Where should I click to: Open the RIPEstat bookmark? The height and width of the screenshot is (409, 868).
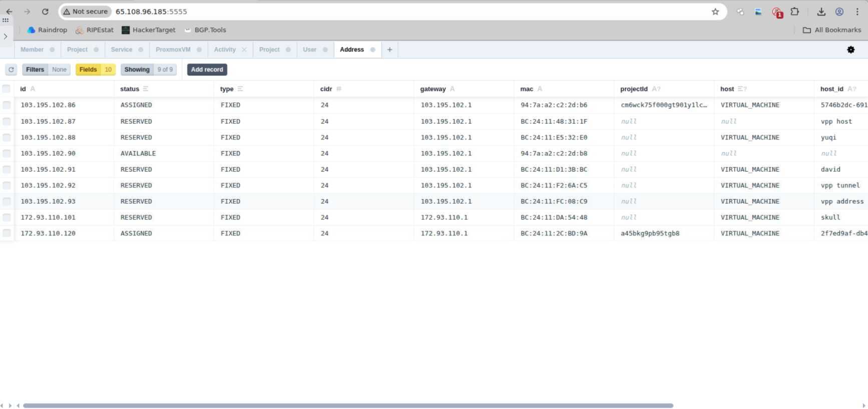(94, 30)
